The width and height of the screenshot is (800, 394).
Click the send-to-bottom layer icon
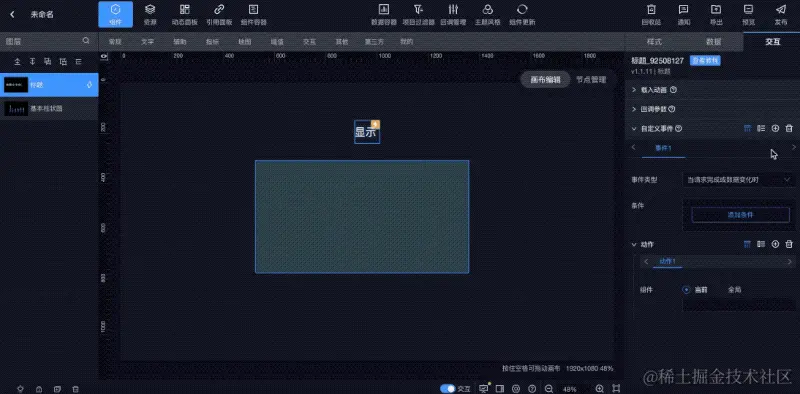click(33, 62)
